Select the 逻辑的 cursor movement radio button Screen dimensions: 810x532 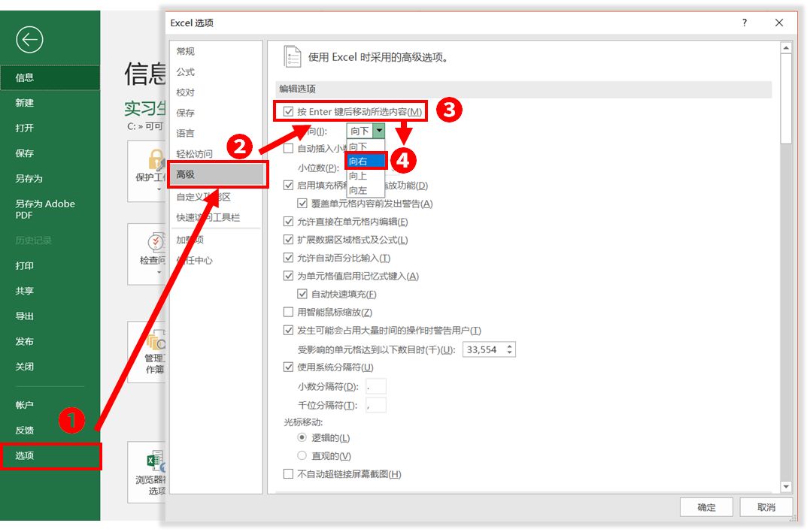302,437
